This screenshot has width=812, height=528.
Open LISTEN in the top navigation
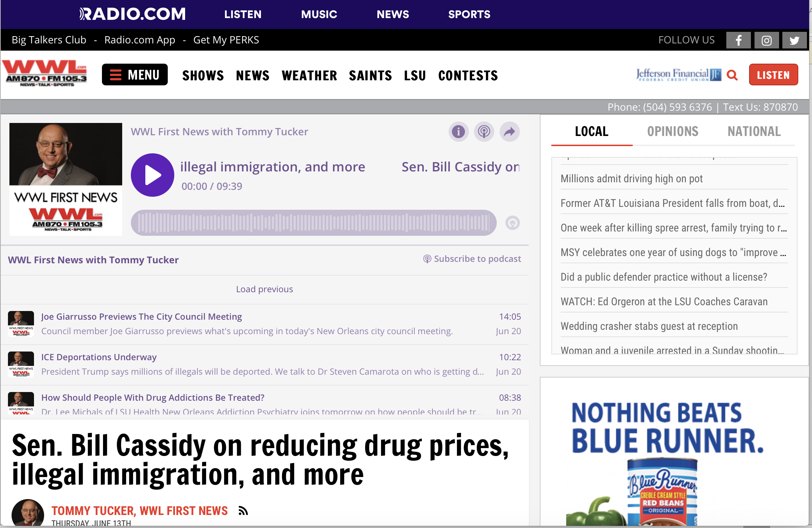point(243,14)
